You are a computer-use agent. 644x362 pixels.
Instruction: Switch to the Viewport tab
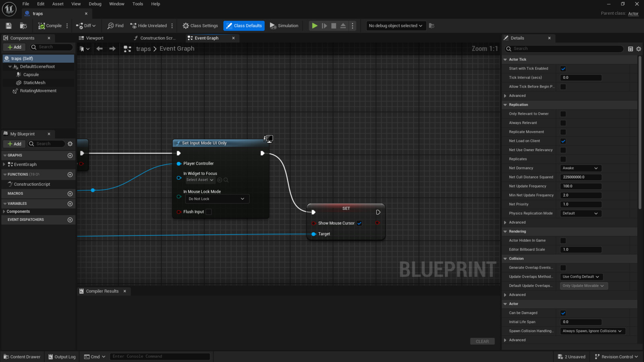click(95, 38)
